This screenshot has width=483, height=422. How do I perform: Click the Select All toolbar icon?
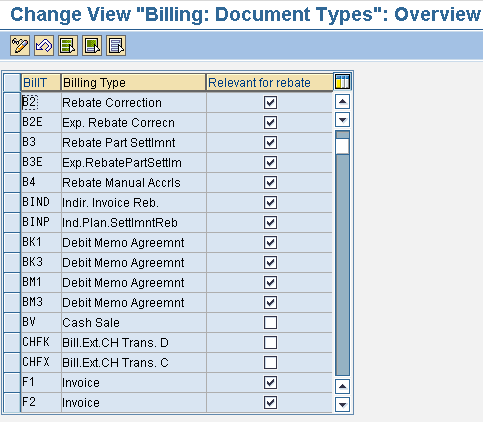click(x=68, y=45)
